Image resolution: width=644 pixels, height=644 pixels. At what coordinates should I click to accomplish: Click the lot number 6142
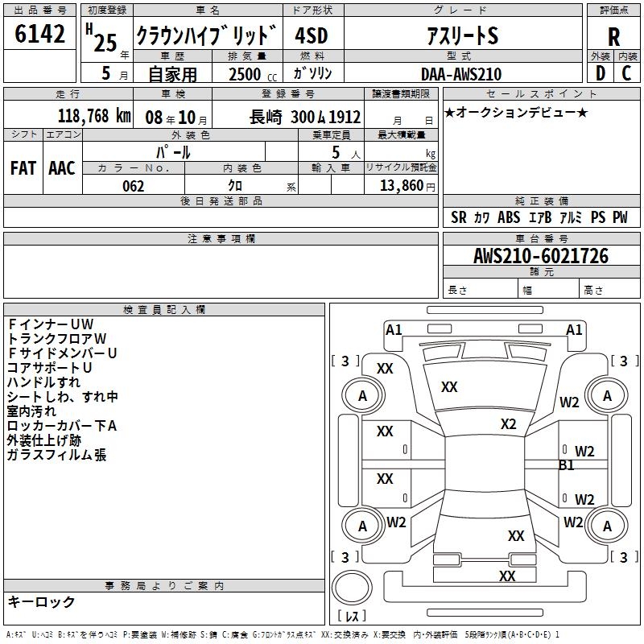39,35
